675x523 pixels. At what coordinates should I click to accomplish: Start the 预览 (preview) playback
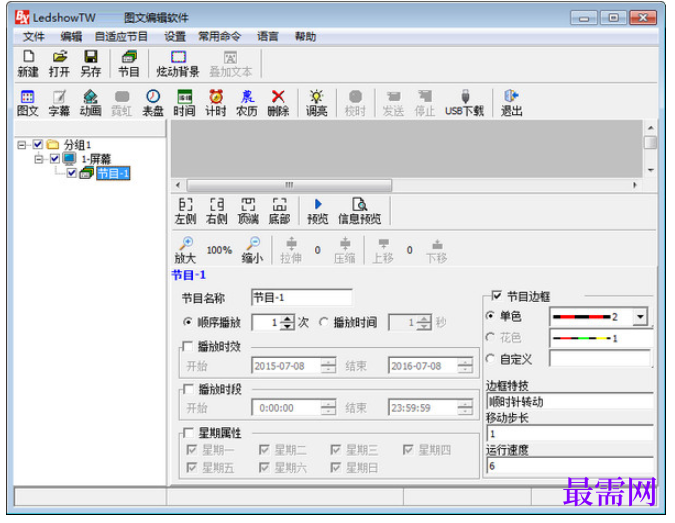pyautogui.click(x=318, y=211)
